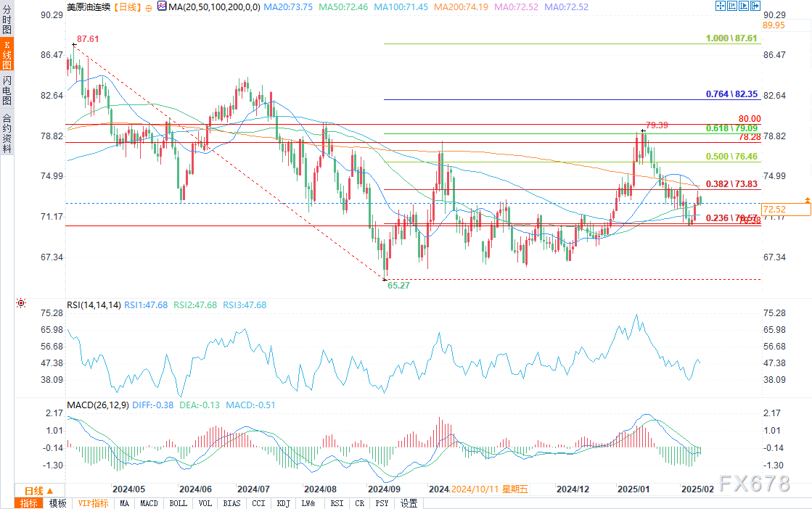Screen dimensions: 812x509
Task: Switch to the 分时图 view tab
Action: (7, 19)
